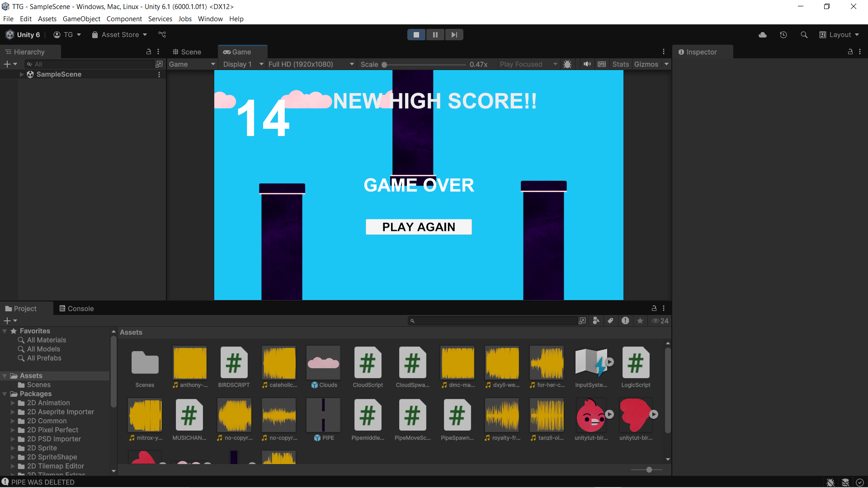This screenshot has width=868, height=488.
Task: Toggle the favorites star filter in Project window
Action: coord(640,321)
